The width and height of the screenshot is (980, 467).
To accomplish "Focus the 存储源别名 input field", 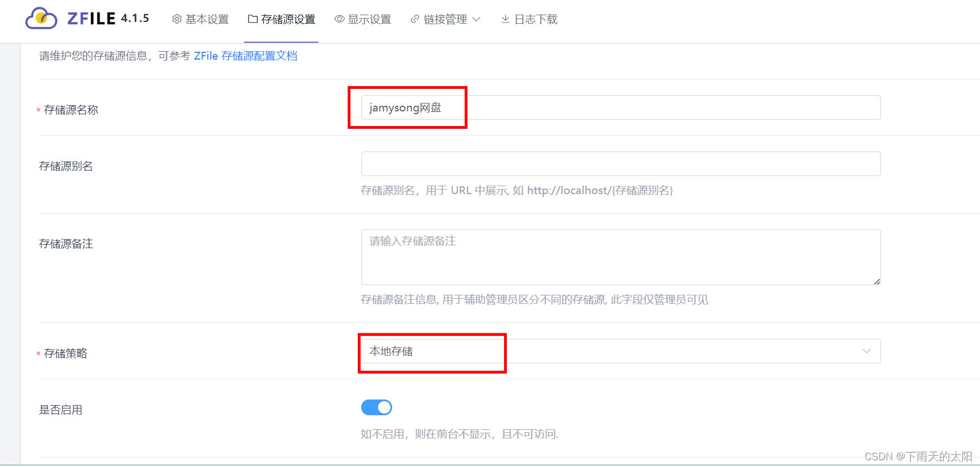I will point(621,164).
